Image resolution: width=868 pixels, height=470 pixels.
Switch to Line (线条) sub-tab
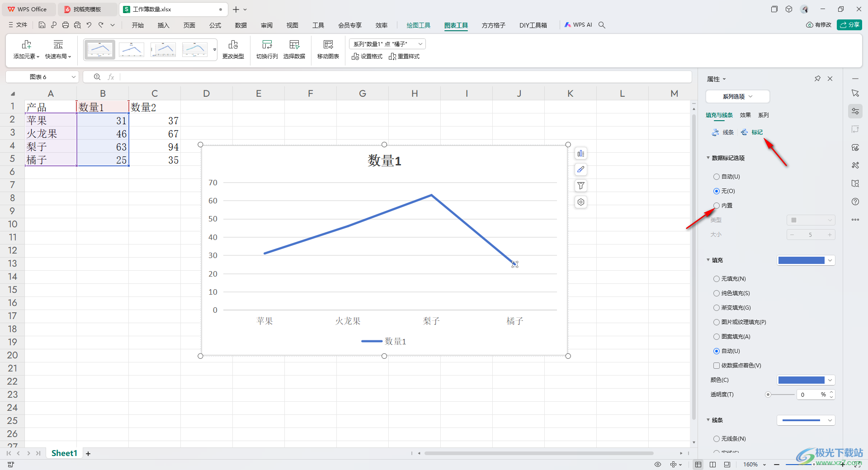723,132
